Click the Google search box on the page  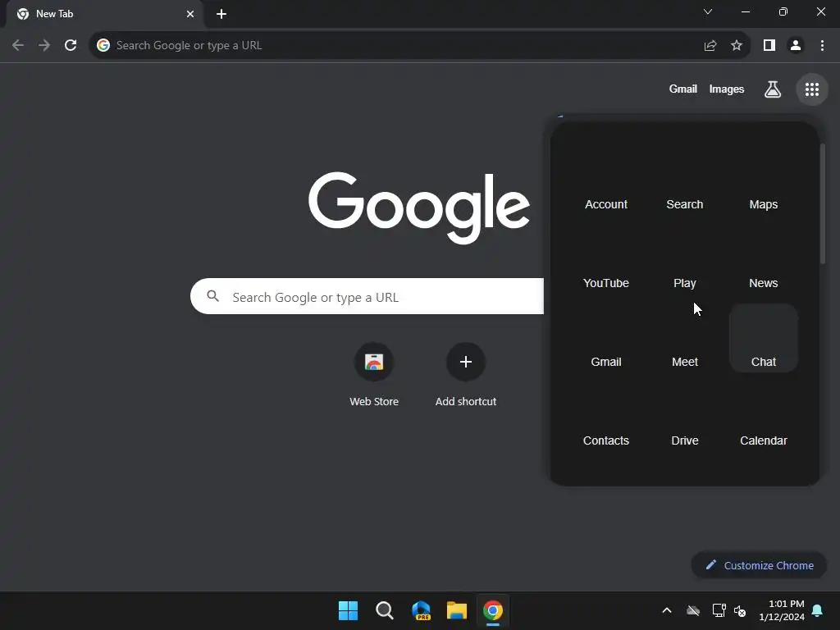click(367, 297)
